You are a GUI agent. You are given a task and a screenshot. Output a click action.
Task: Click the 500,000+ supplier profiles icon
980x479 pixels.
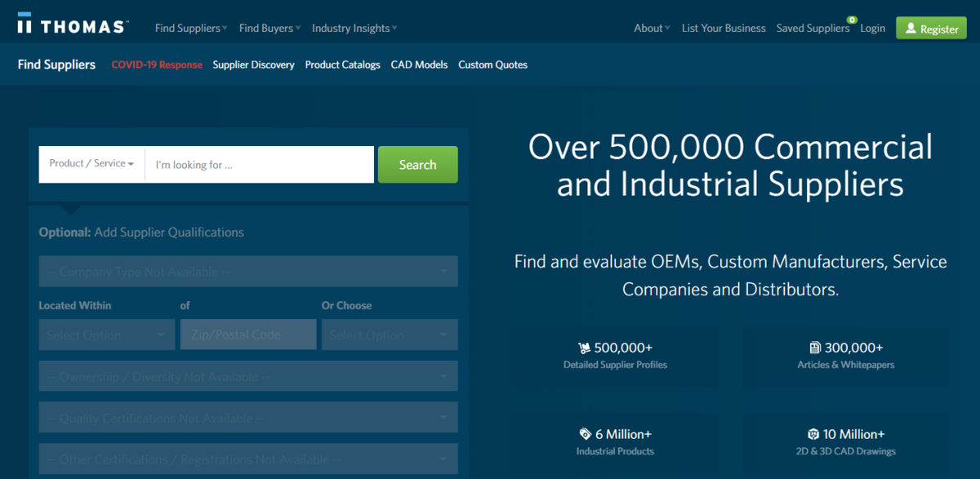point(584,348)
